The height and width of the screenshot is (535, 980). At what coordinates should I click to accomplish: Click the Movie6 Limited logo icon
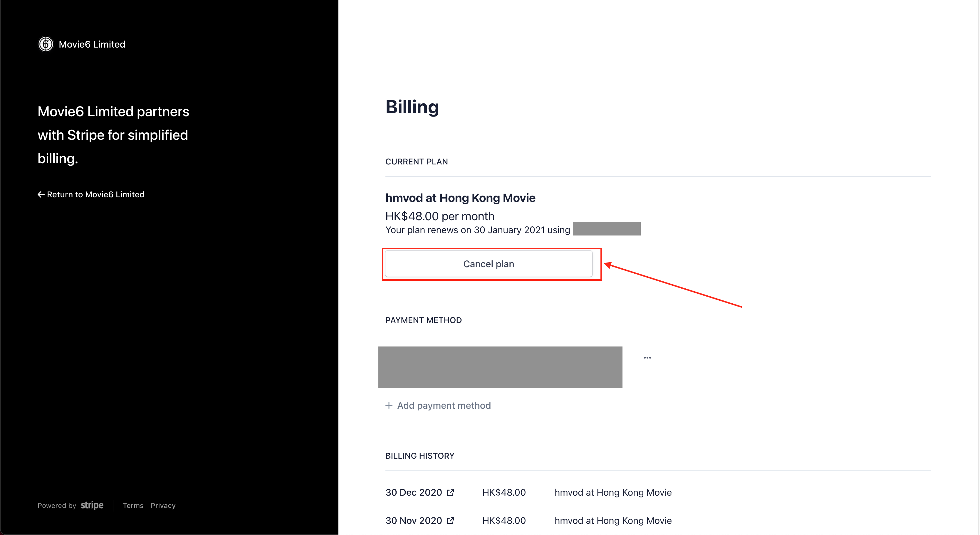point(46,44)
